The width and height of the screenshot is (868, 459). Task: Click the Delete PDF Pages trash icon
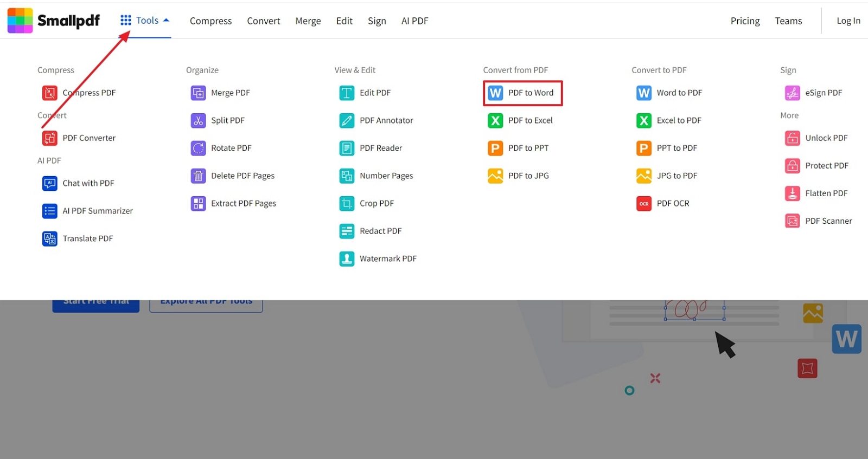(x=199, y=176)
